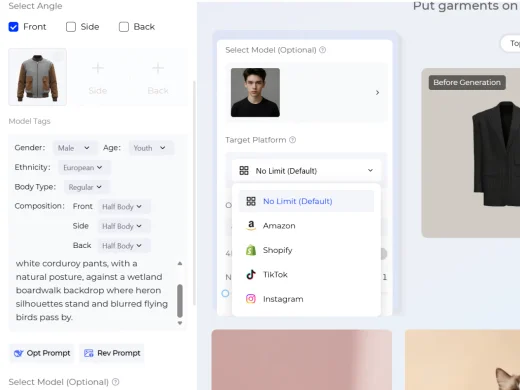Click the prompt scrollbar up arrow

pos(180,263)
